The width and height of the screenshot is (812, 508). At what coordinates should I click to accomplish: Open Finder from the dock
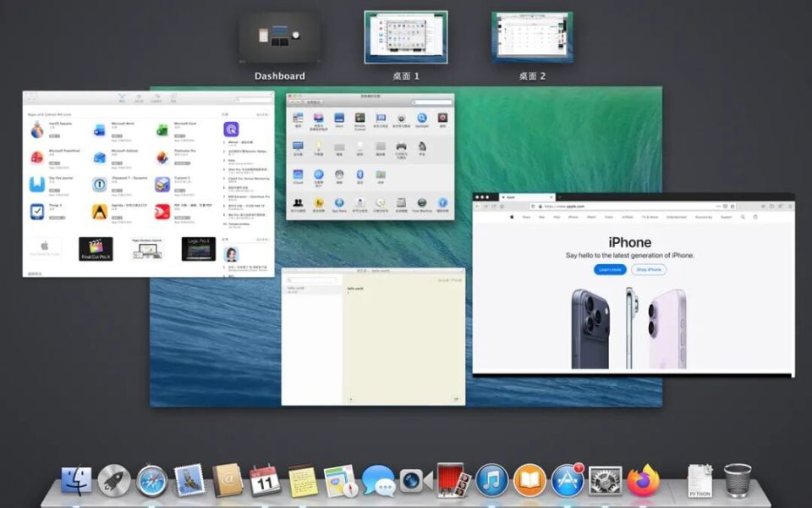[76, 481]
